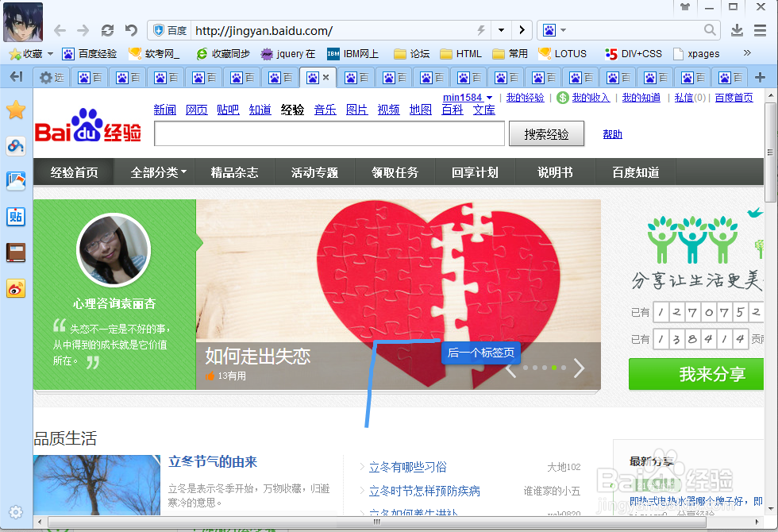Click the 立冬 tree article thumbnail

pos(97,485)
